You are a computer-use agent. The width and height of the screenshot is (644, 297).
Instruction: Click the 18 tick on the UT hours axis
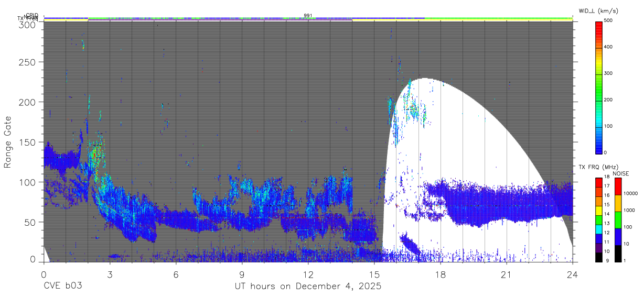point(440,274)
